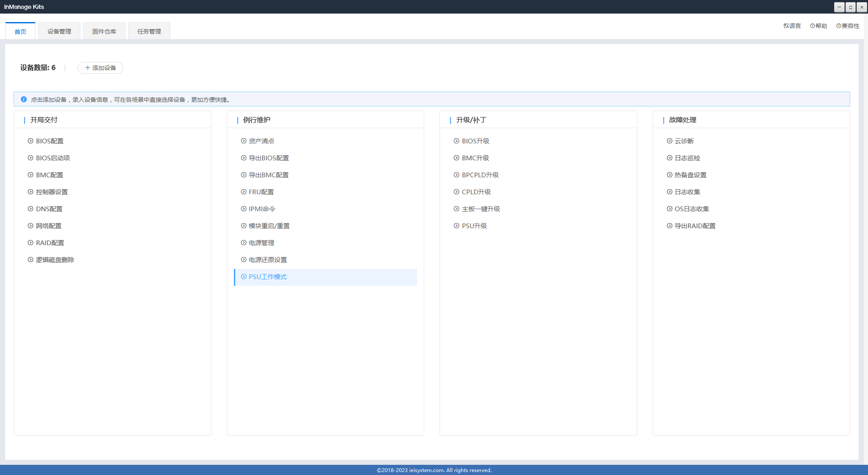Choose 逻辑磁盘删除 under 开局交付
Viewport: 868px width, 475px height.
55,260
